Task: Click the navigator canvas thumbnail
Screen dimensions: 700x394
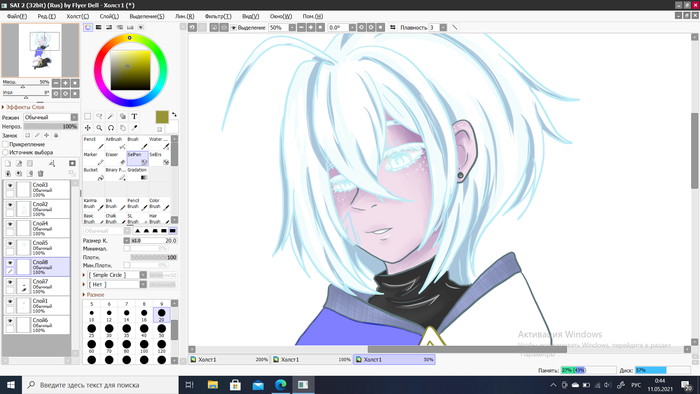Action: tap(40, 50)
